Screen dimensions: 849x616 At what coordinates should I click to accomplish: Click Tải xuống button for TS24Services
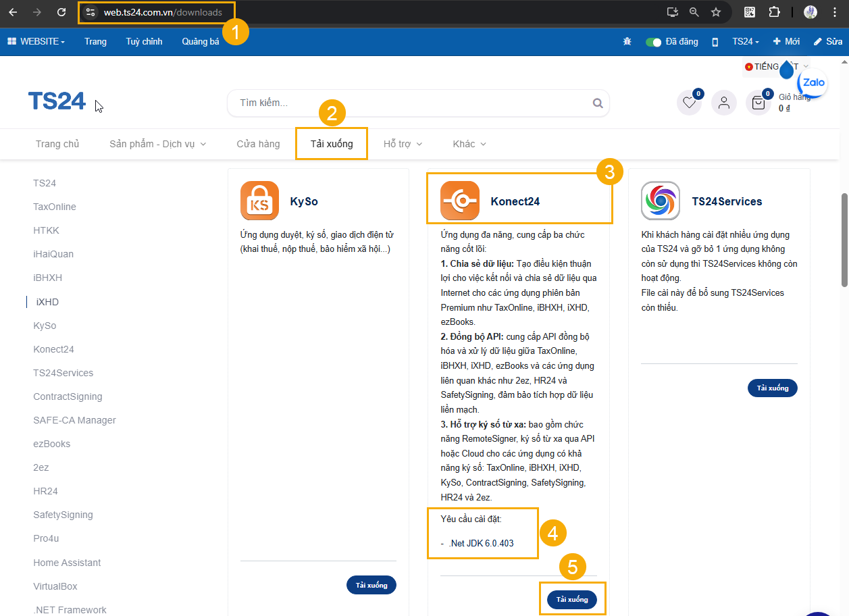[773, 388]
